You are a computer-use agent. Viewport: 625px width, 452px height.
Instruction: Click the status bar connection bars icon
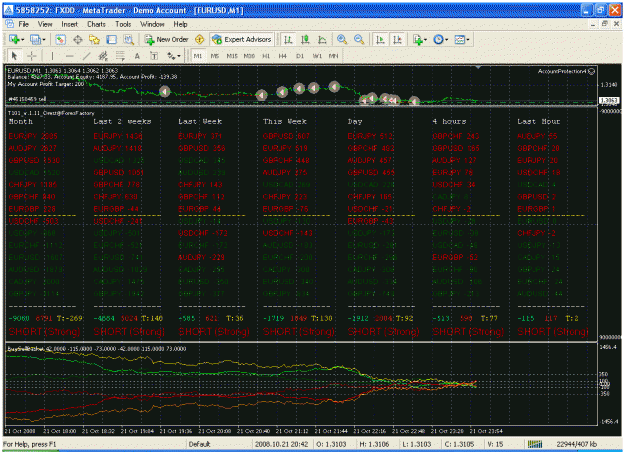[535, 444]
